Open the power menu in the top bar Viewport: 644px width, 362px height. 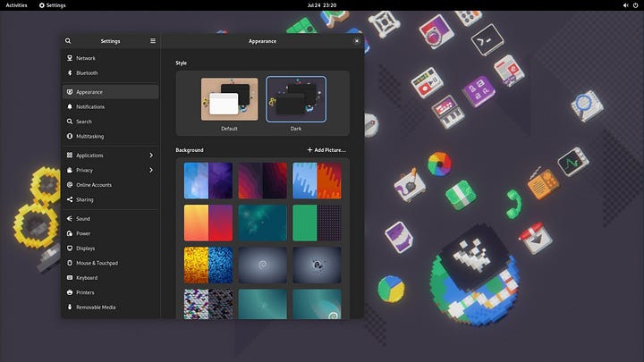click(x=635, y=5)
